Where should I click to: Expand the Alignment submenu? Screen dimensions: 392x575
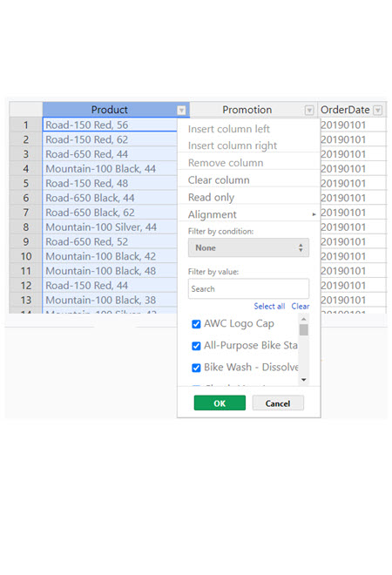pos(248,214)
